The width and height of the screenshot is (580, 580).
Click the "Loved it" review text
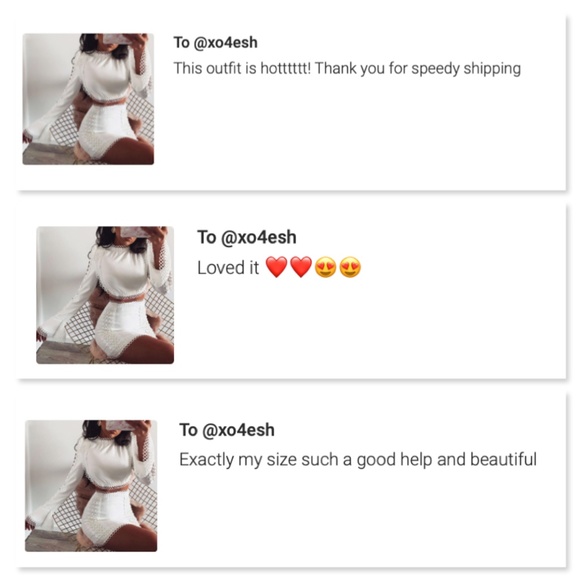click(x=228, y=267)
